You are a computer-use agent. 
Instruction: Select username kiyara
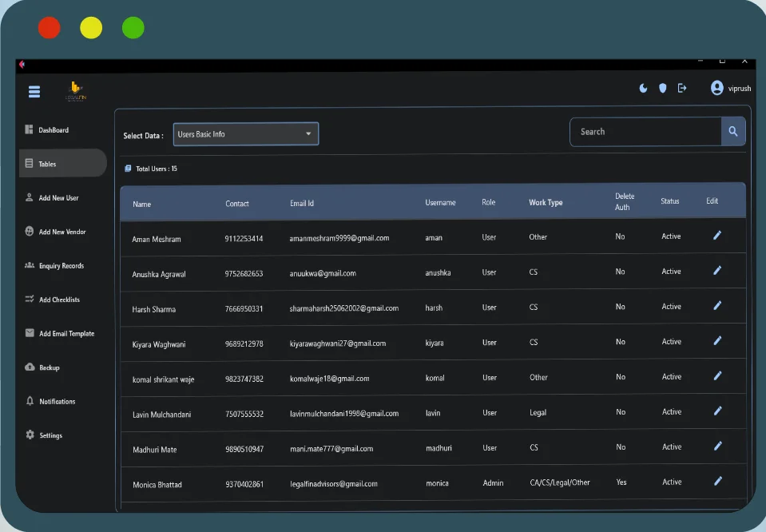tap(435, 343)
